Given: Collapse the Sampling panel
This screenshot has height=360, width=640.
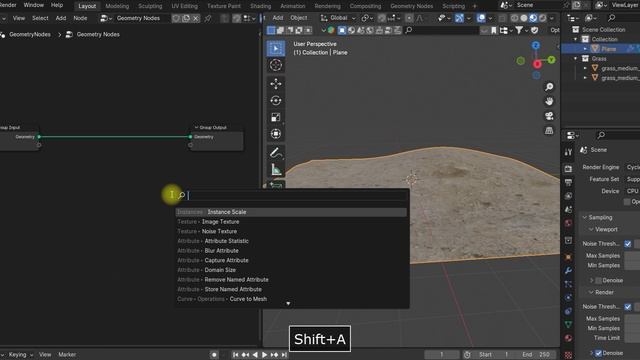Looking at the screenshot, I should (x=585, y=217).
